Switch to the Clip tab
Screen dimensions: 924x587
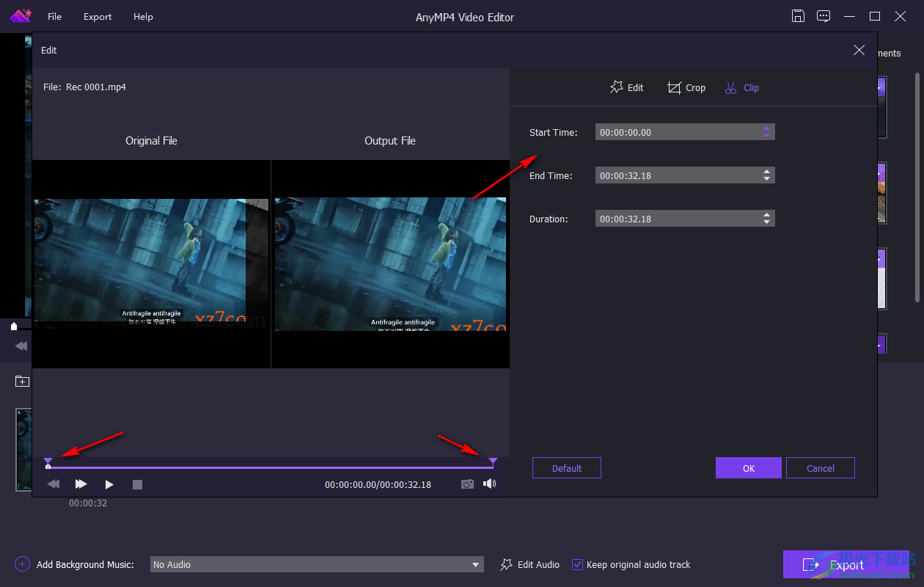pos(741,87)
